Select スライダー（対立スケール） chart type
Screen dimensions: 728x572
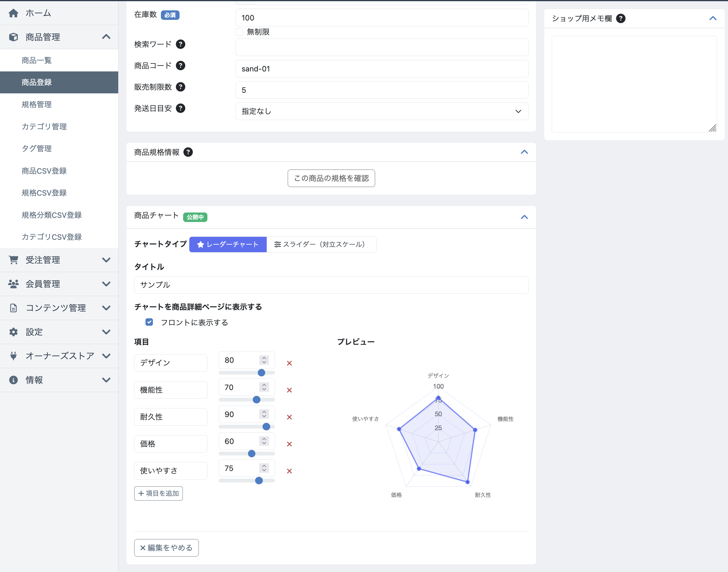(321, 245)
